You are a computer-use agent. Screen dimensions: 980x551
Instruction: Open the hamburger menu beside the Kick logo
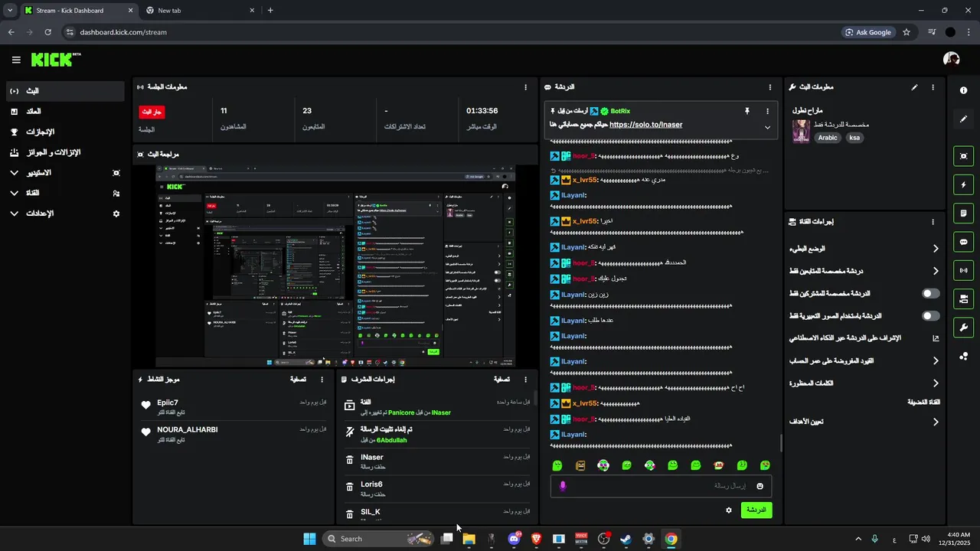coord(16,60)
